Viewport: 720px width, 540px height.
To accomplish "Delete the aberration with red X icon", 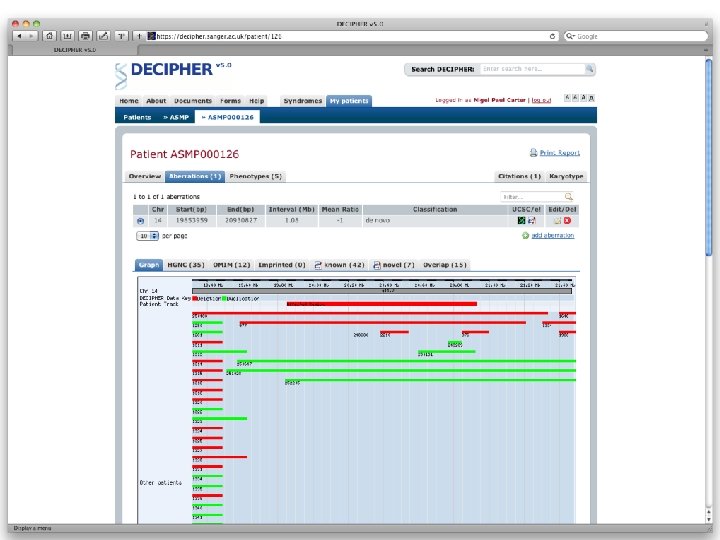I will 568,220.
